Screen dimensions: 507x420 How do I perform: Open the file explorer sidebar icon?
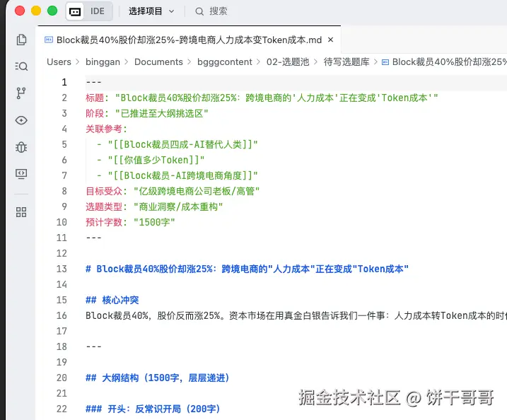tap(21, 40)
